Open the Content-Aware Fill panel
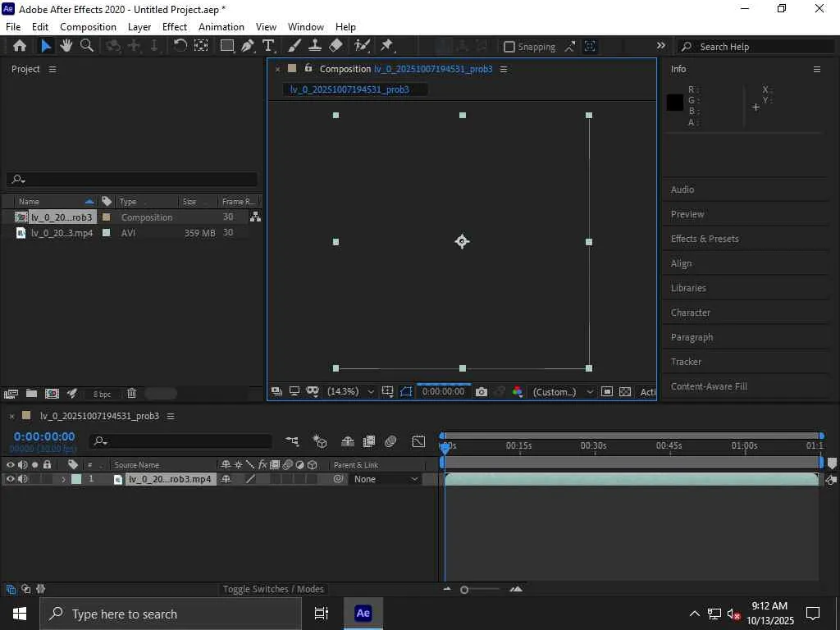The width and height of the screenshot is (840, 630). (x=746, y=386)
